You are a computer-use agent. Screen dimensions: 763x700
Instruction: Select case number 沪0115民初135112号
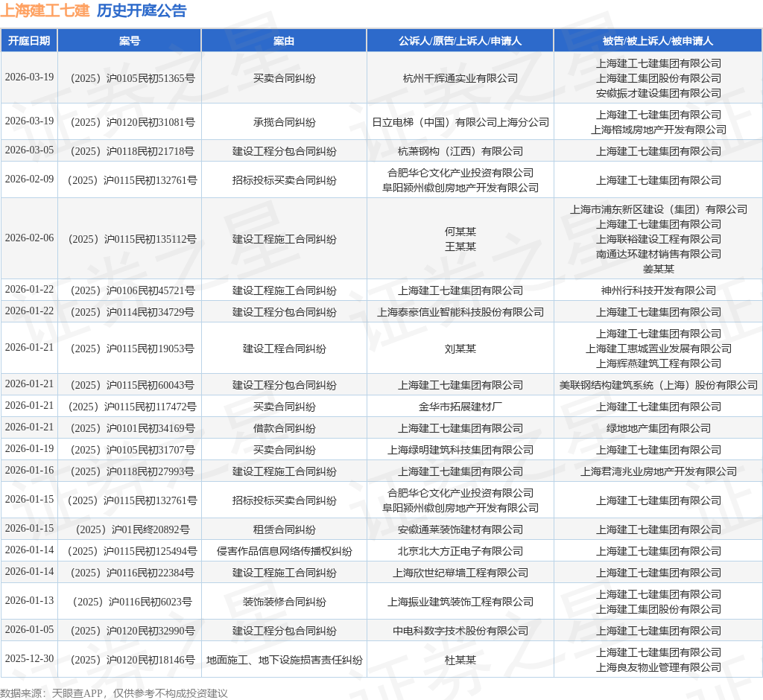[x=133, y=239]
